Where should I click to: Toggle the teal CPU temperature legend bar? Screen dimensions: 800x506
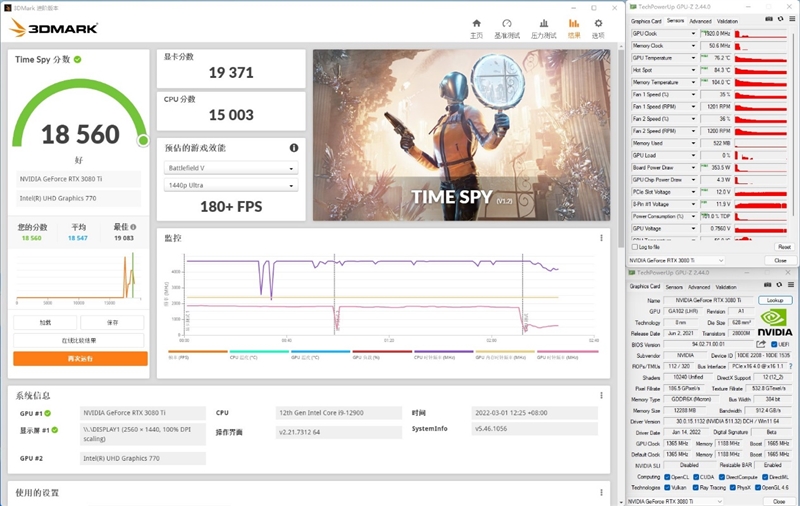coord(259,351)
